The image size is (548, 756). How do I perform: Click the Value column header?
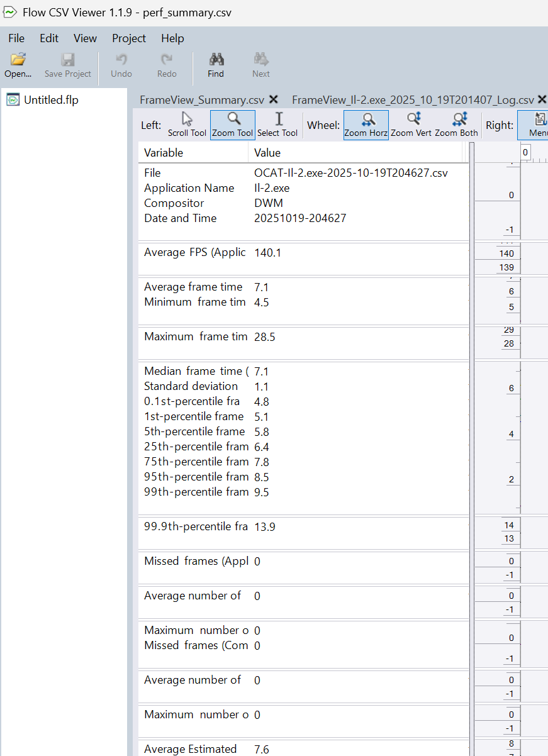[x=267, y=153]
